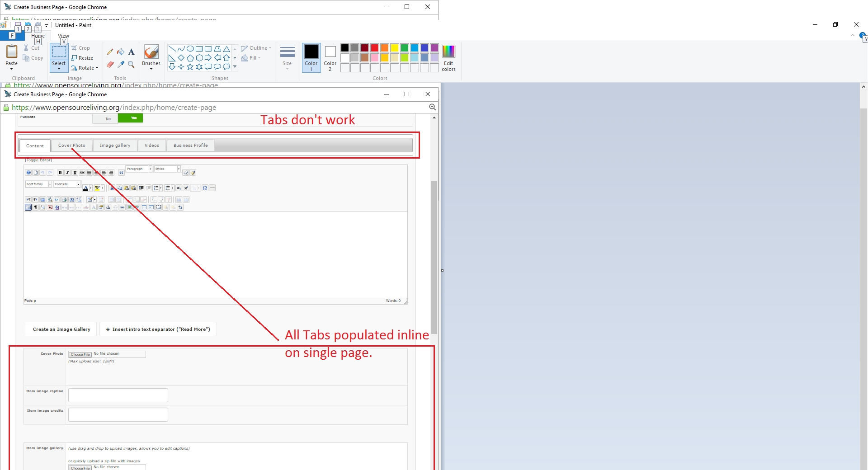Open Customize Quick Access Toolbar arrow
Screen dimensions: 868x470
coord(46,26)
